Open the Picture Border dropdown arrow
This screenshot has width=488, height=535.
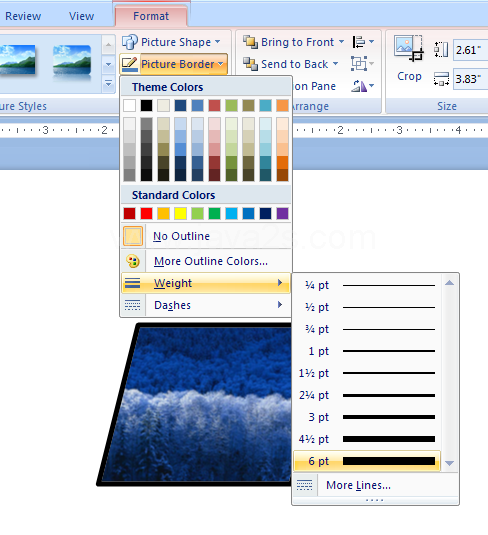221,64
